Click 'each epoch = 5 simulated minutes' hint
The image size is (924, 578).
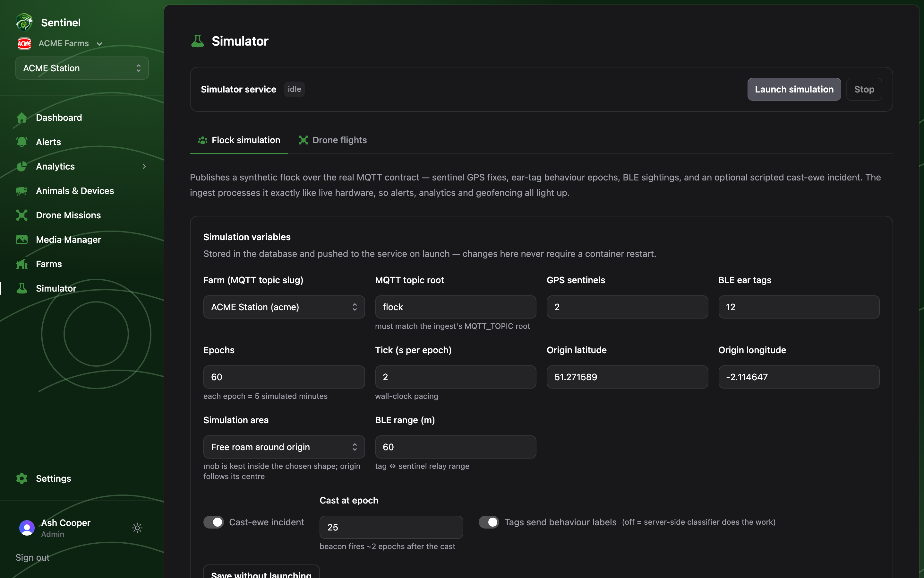[265, 396]
